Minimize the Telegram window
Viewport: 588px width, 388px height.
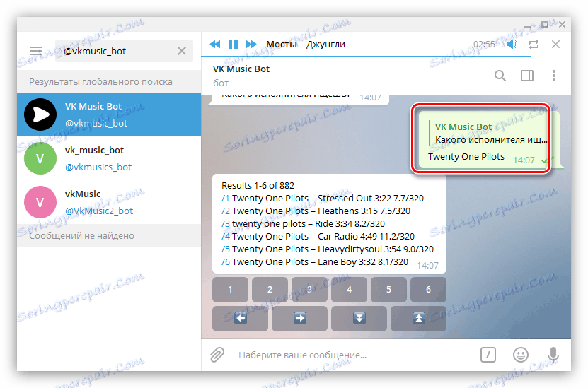528,27
